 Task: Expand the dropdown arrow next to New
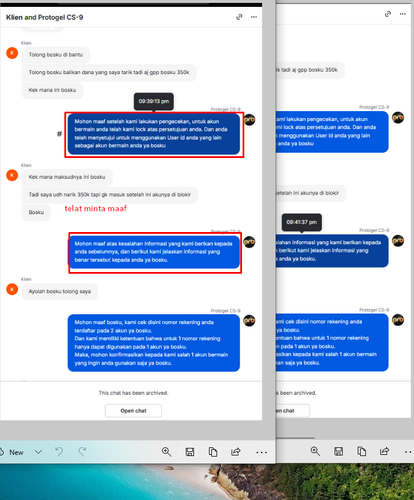[38, 452]
